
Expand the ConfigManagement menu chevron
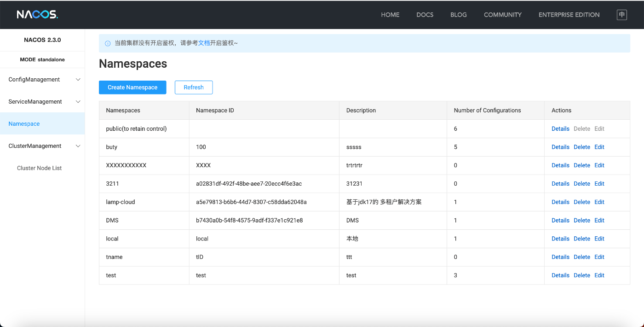tap(78, 80)
